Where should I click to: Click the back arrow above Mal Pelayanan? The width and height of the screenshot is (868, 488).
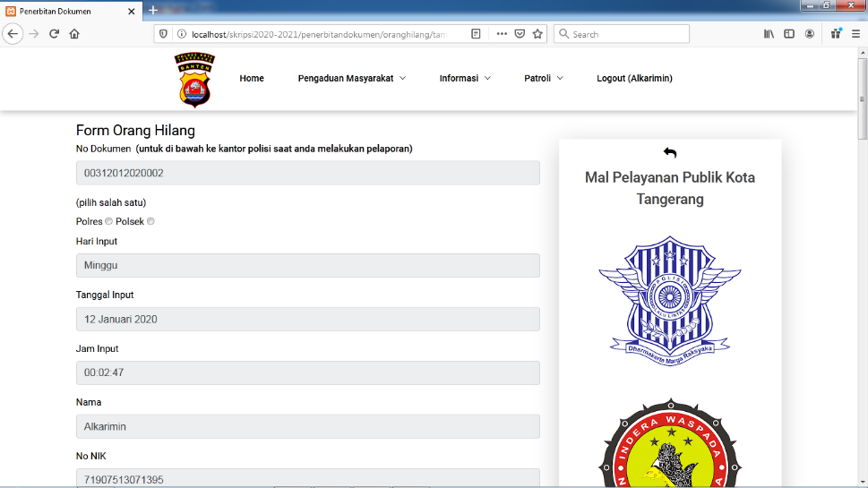click(670, 152)
